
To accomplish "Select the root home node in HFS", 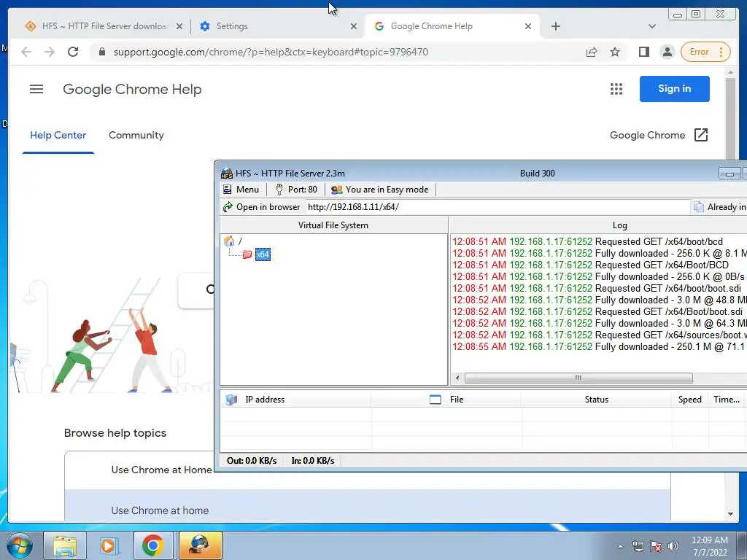I will point(233,241).
